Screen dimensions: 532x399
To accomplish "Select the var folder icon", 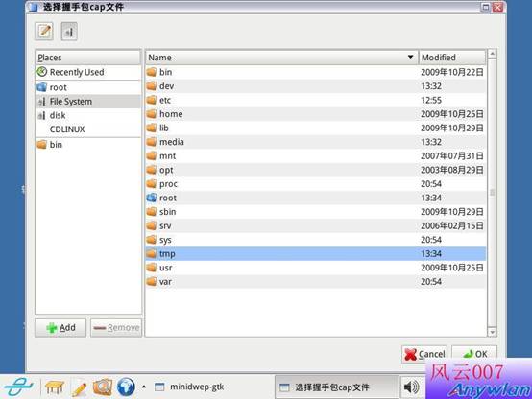I will pos(152,281).
